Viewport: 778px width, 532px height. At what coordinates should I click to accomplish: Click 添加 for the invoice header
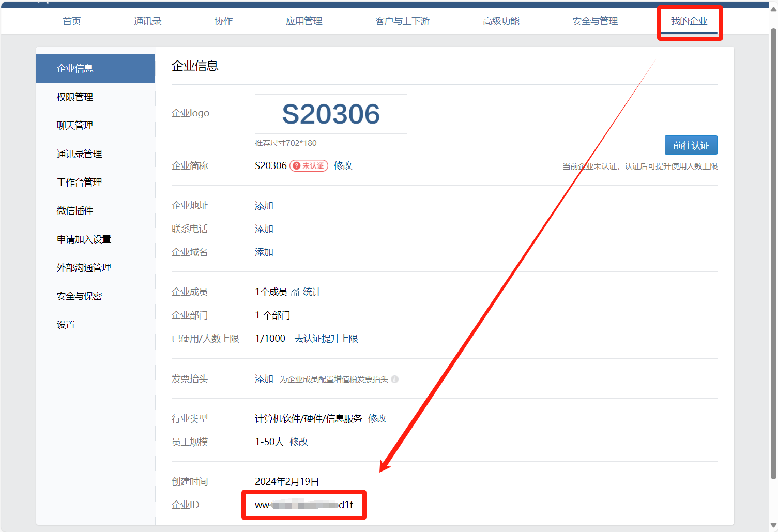pos(264,379)
